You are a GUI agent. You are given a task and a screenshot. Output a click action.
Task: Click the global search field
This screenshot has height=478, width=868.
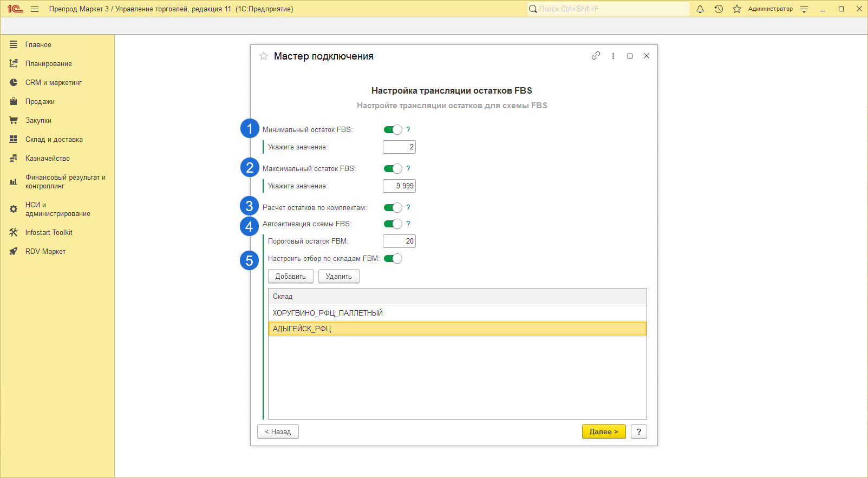coord(608,9)
